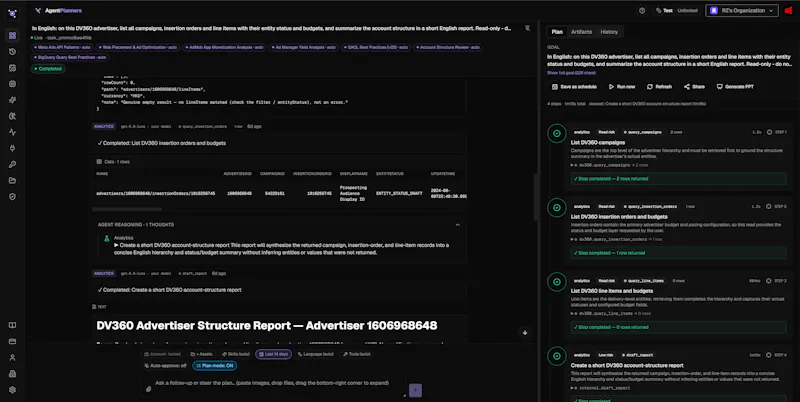Click the green check circle for List DV360 campaigns
The width and height of the screenshot is (800, 402).
tap(557, 133)
